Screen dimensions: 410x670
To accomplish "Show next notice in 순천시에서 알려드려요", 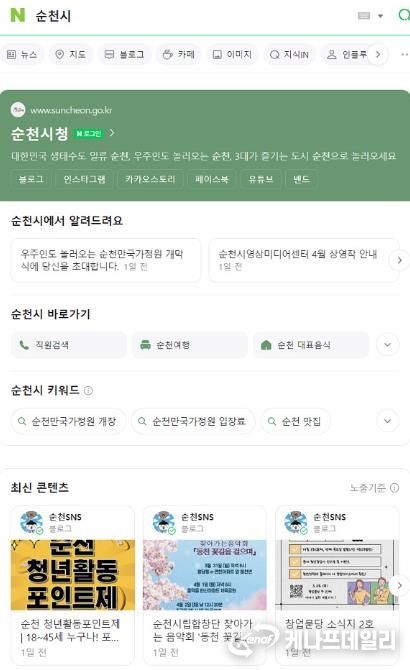I will pos(399,260).
